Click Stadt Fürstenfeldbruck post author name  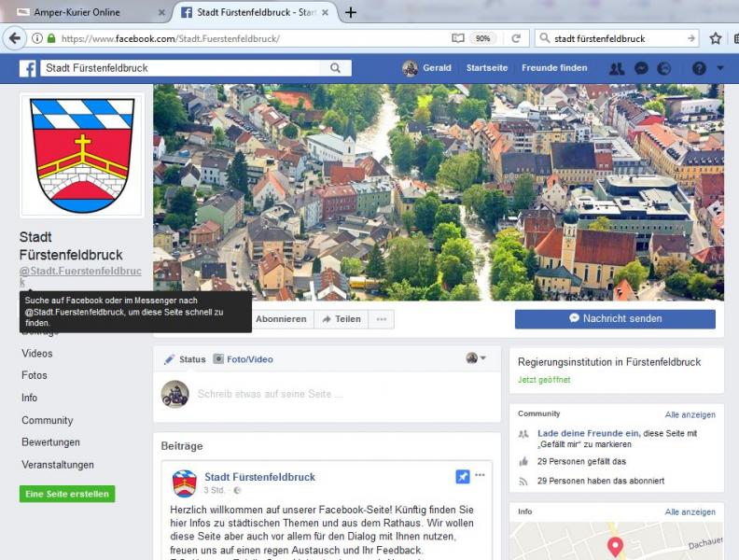point(259,477)
